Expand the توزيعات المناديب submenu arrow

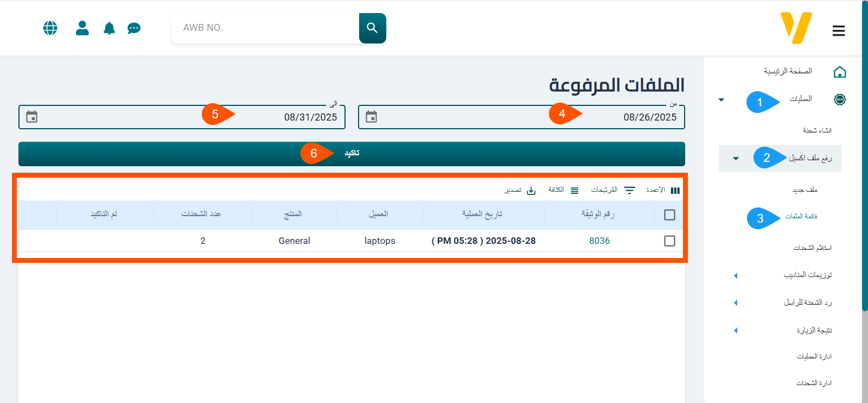click(x=736, y=275)
